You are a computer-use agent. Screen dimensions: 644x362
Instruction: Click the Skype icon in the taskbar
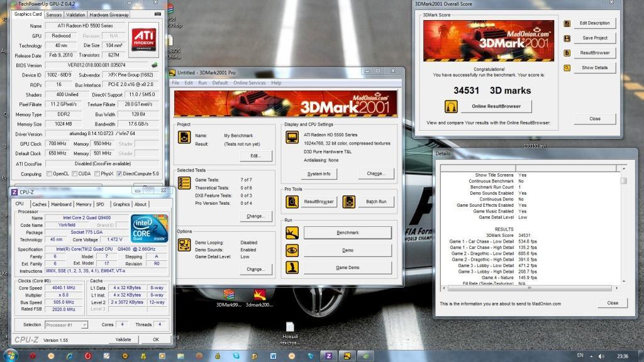tap(236, 356)
